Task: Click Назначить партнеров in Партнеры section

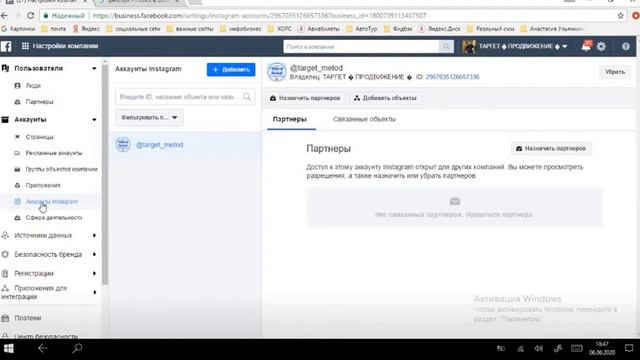Action: (551, 149)
